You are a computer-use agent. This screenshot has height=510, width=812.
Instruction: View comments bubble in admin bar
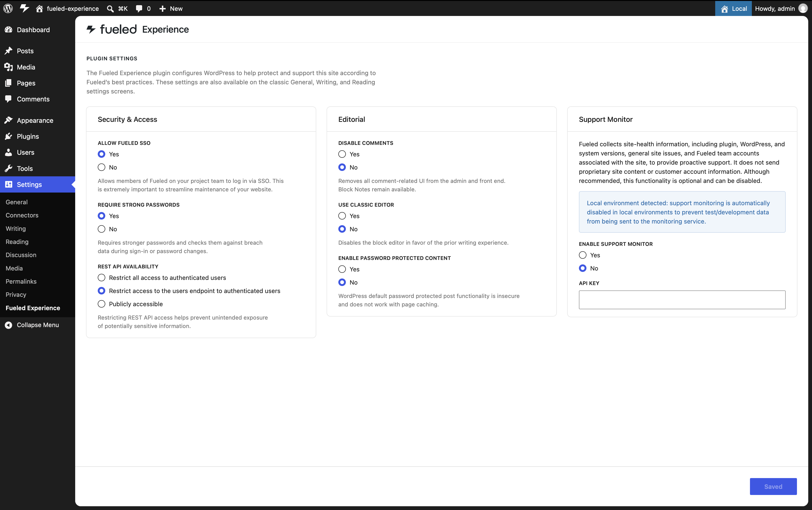click(139, 8)
